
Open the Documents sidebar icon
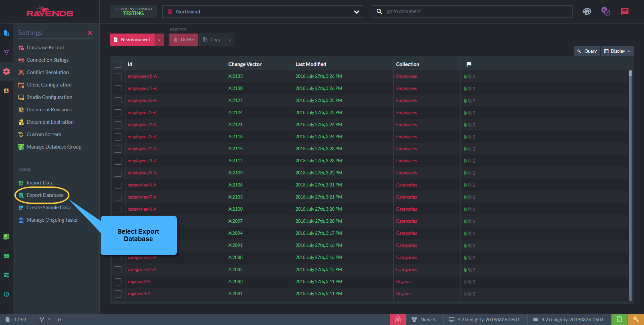tap(6, 33)
